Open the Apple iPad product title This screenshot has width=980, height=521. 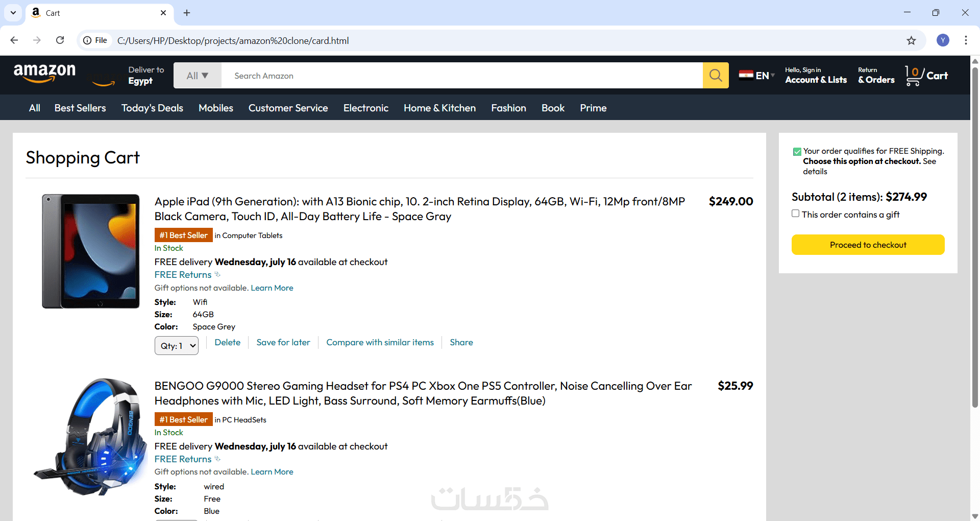pyautogui.click(x=420, y=209)
